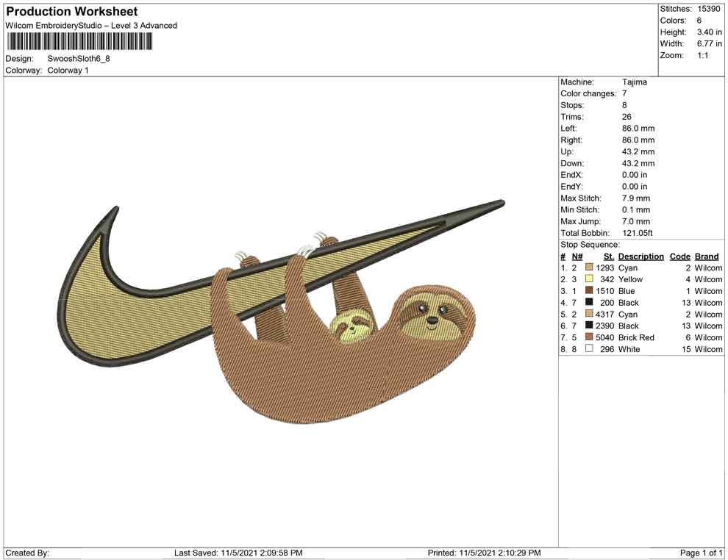
Task: Click the Left value '86.0 mm'
Action: (638, 128)
